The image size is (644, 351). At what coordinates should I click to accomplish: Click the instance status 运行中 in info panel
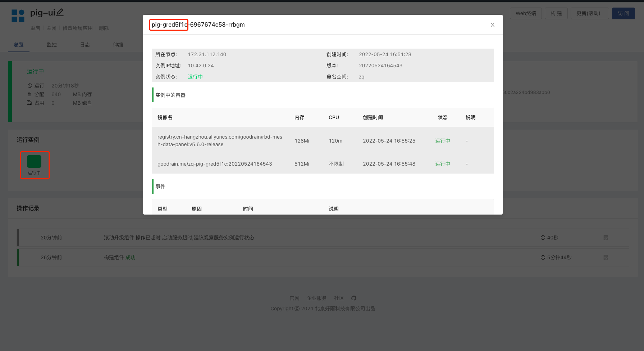coord(195,77)
